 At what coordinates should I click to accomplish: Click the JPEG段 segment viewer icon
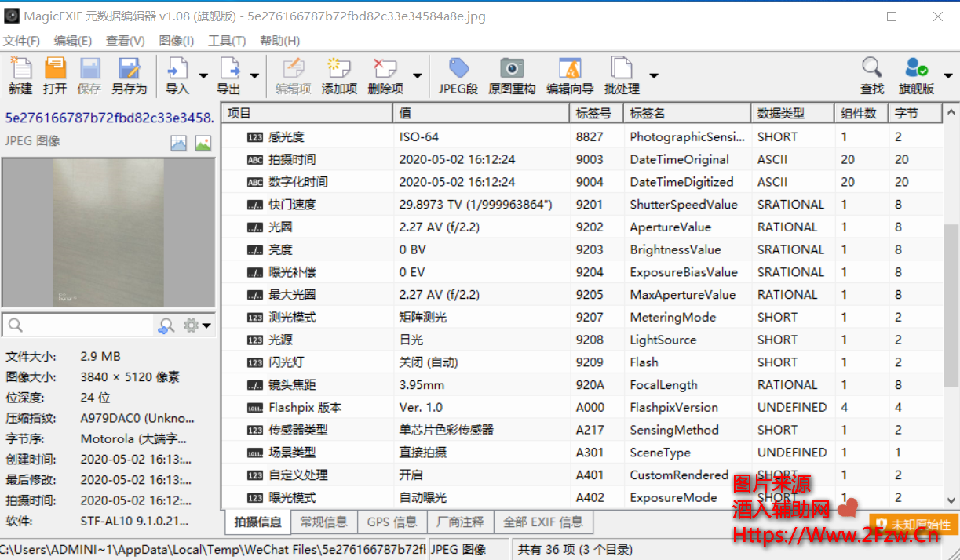[x=458, y=75]
